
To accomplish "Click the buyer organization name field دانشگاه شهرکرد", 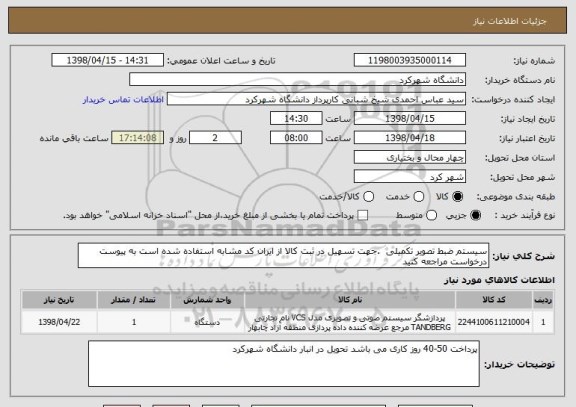I will [297, 80].
